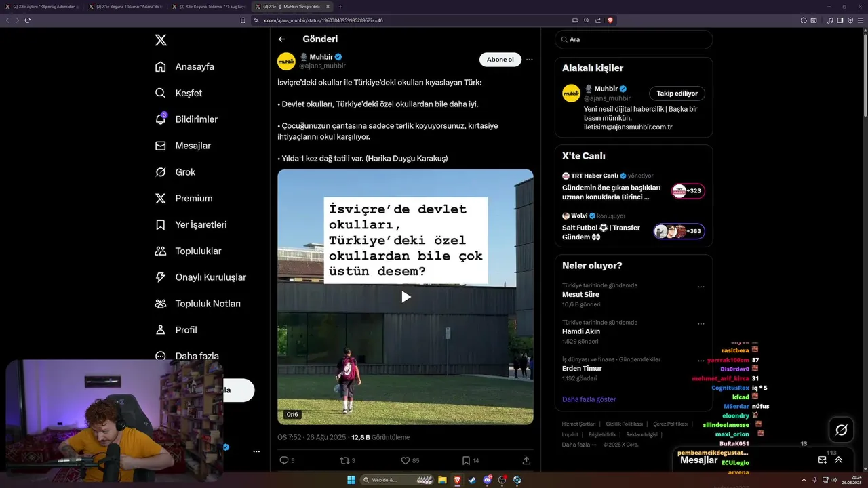Share the post via share icon
Image resolution: width=868 pixels, height=488 pixels.
pos(526,460)
